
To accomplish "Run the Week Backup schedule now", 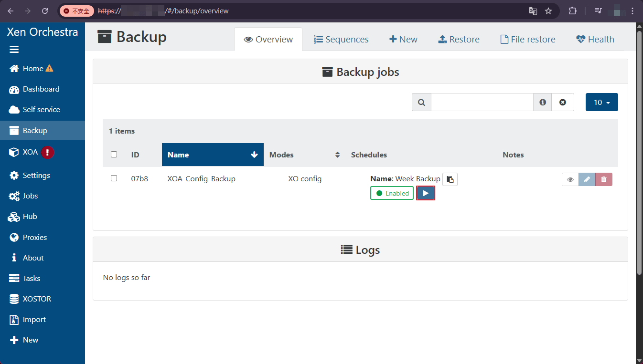I will tap(426, 193).
